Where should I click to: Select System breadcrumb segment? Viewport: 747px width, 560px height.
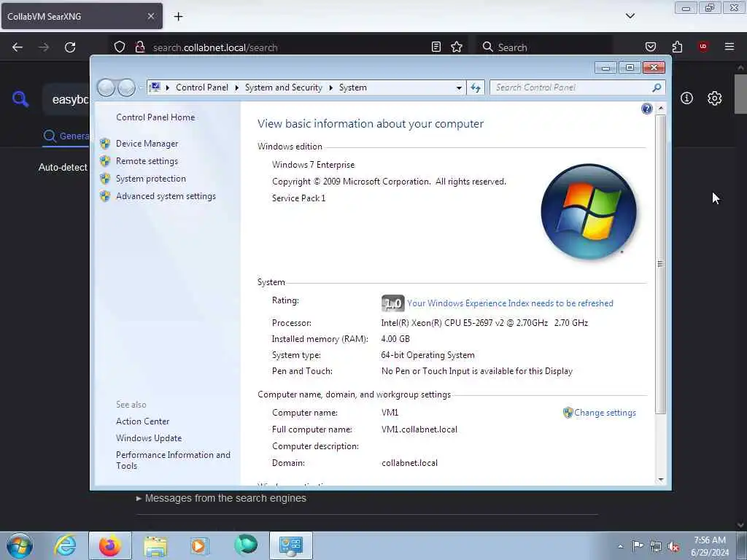(353, 87)
